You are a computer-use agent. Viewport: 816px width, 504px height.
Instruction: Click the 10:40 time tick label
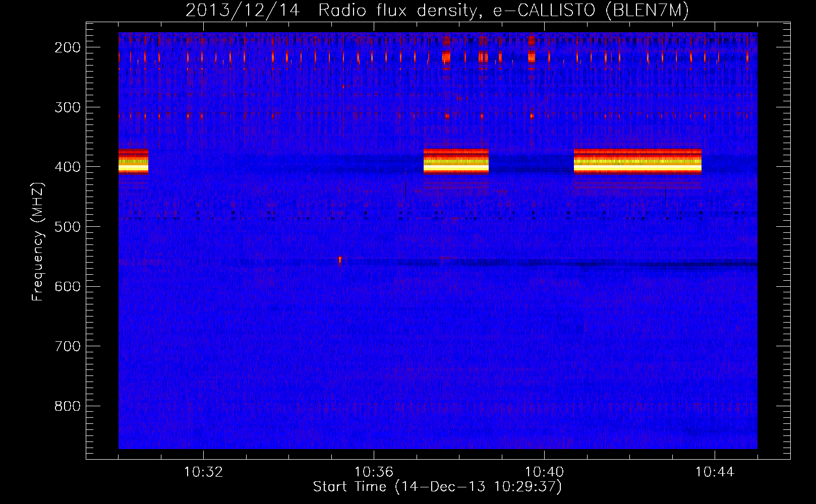pos(544,472)
